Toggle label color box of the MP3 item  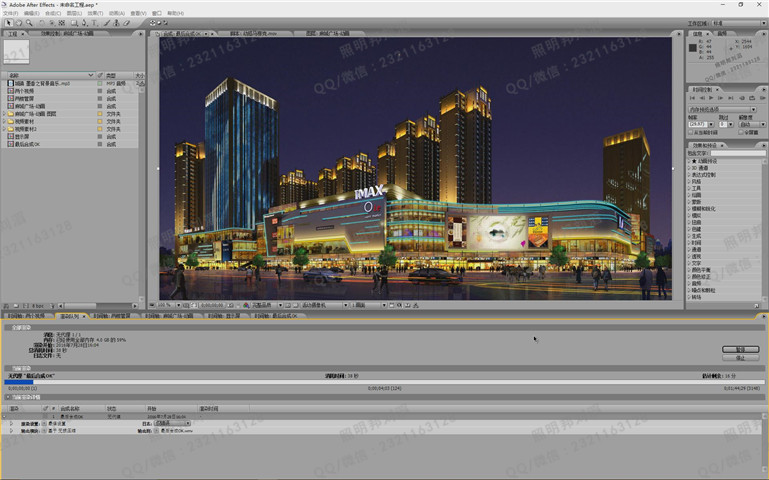pyautogui.click(x=100, y=83)
